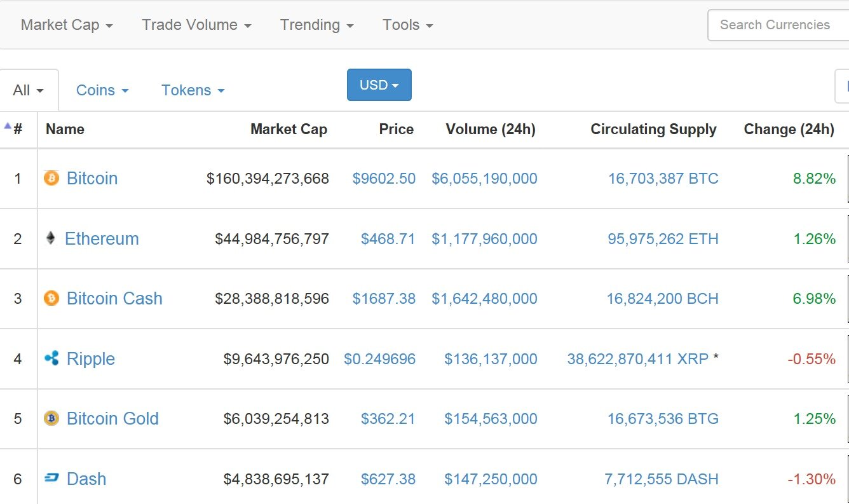Click supply 95,975,262 ETH
The image size is (849, 504).
coord(663,239)
